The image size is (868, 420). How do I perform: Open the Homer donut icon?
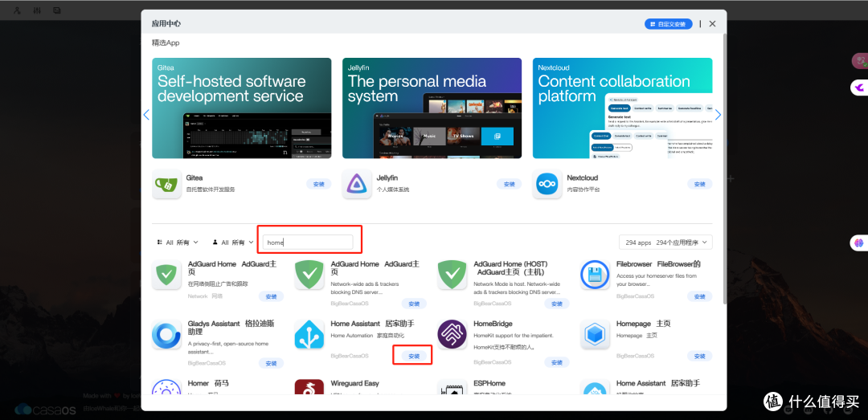[x=166, y=387]
